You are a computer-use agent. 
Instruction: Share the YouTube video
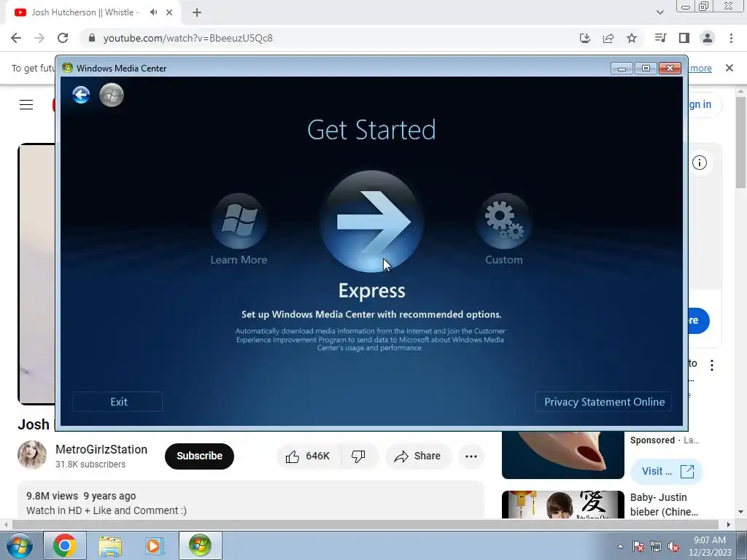[x=417, y=456]
